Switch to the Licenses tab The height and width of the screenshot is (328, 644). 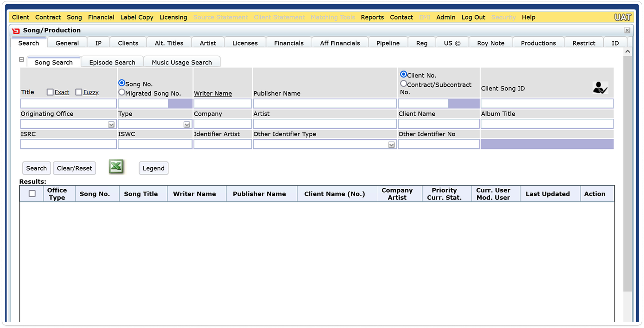[245, 43]
